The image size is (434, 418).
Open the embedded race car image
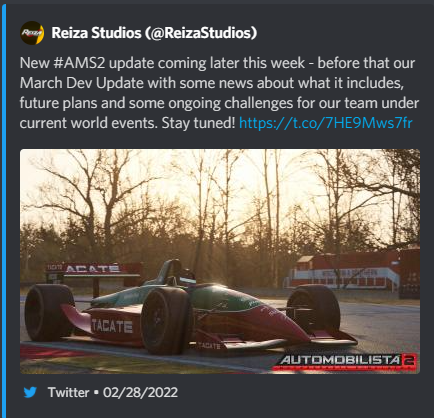pyautogui.click(x=220, y=261)
